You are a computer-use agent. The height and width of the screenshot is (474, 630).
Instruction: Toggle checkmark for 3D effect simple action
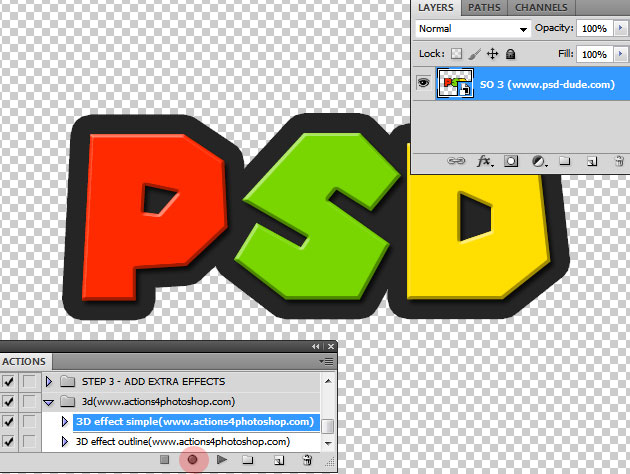pos(9,421)
